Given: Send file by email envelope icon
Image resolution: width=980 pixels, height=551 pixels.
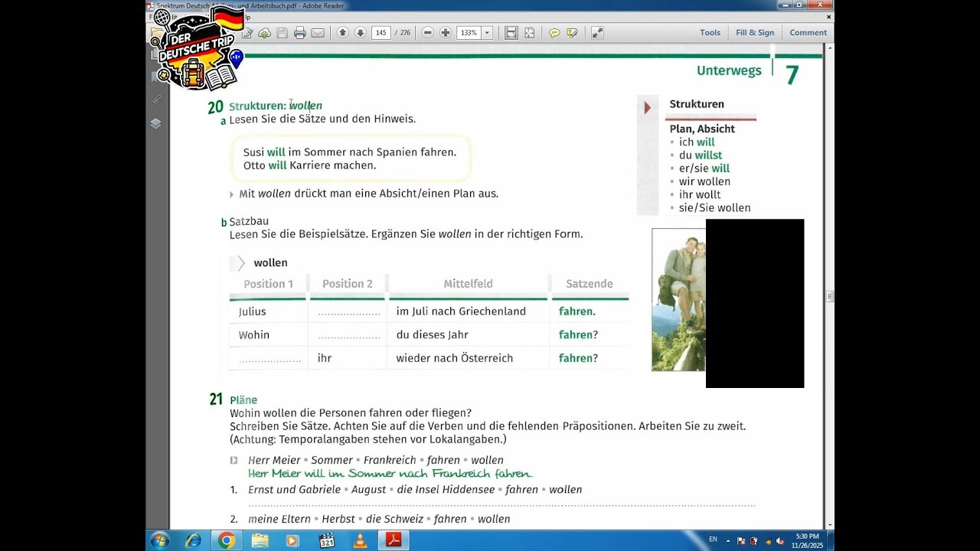Looking at the screenshot, I should tap(318, 33).
